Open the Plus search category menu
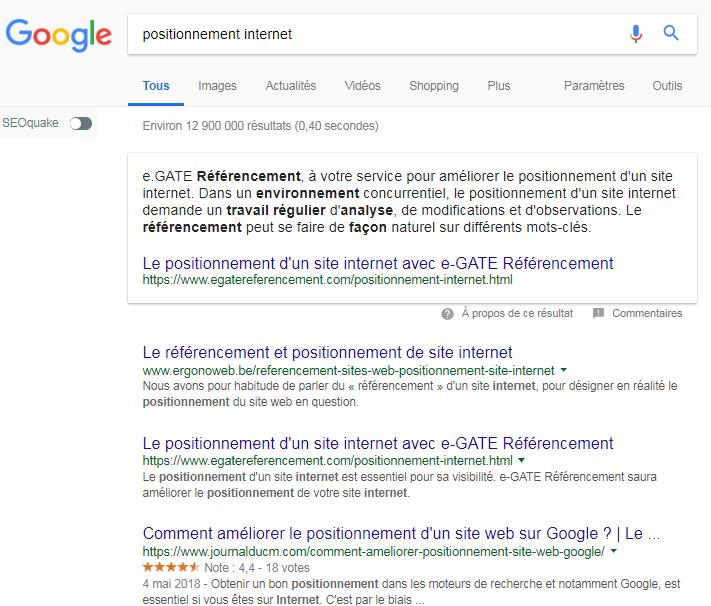 (499, 86)
